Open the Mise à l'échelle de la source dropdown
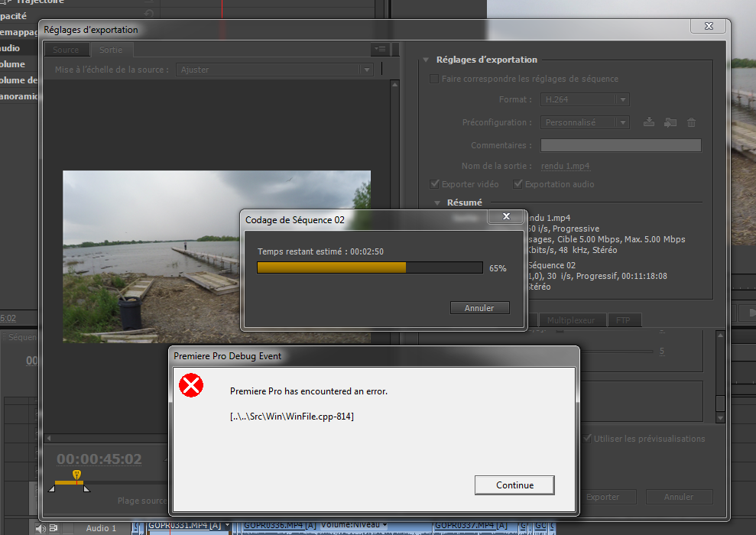Image resolution: width=756 pixels, height=535 pixels. click(x=275, y=70)
